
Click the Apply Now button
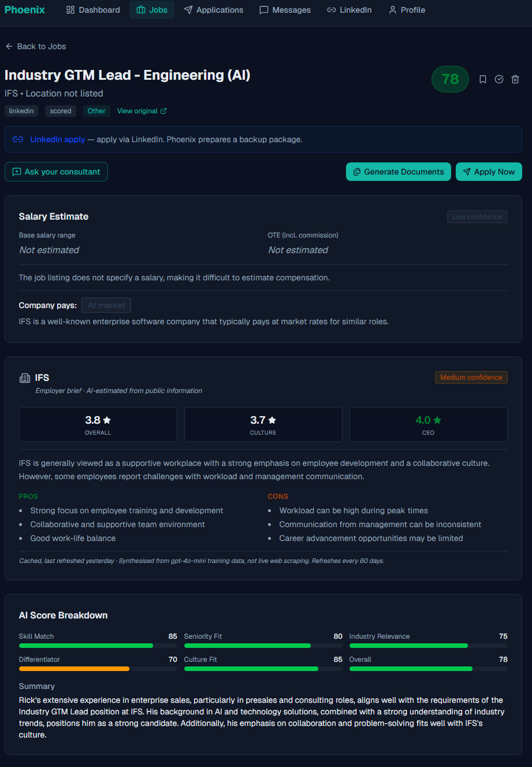489,172
